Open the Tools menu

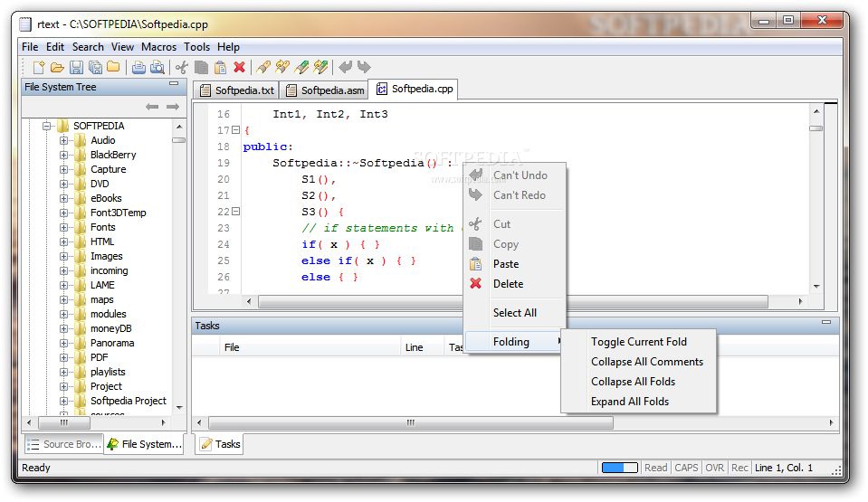[197, 47]
